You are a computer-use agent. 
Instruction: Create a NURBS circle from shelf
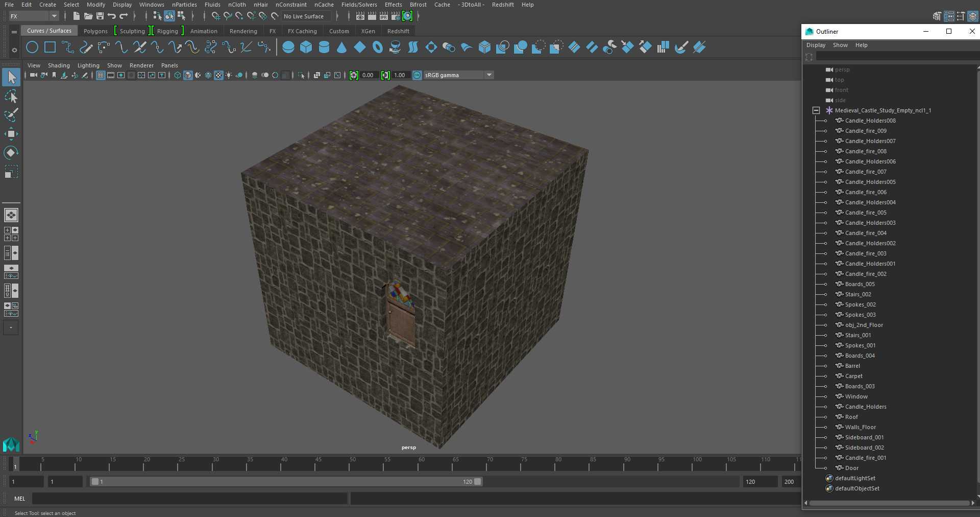click(32, 48)
